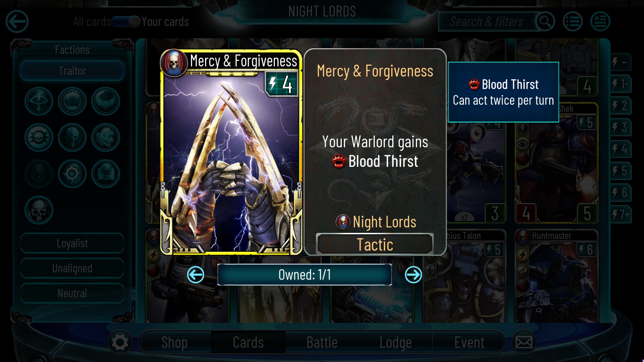Open the list view icon
This screenshot has height=362, width=644.
[572, 21]
